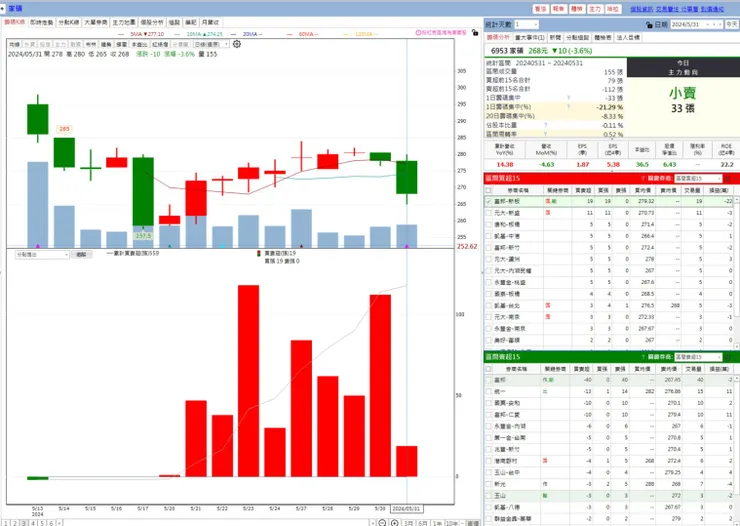The width and height of the screenshot is (740, 526).
Task: Check the 康和-板橋 row checkbox
Action: click(488, 224)
